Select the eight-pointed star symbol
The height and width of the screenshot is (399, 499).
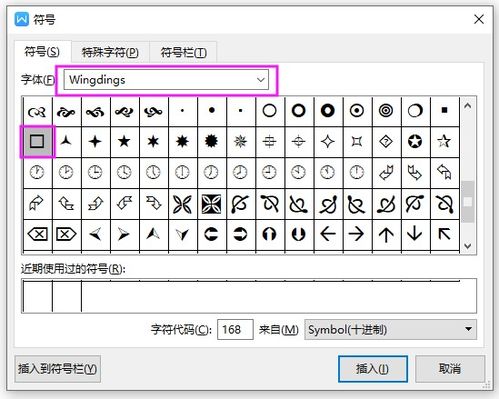coord(182,141)
